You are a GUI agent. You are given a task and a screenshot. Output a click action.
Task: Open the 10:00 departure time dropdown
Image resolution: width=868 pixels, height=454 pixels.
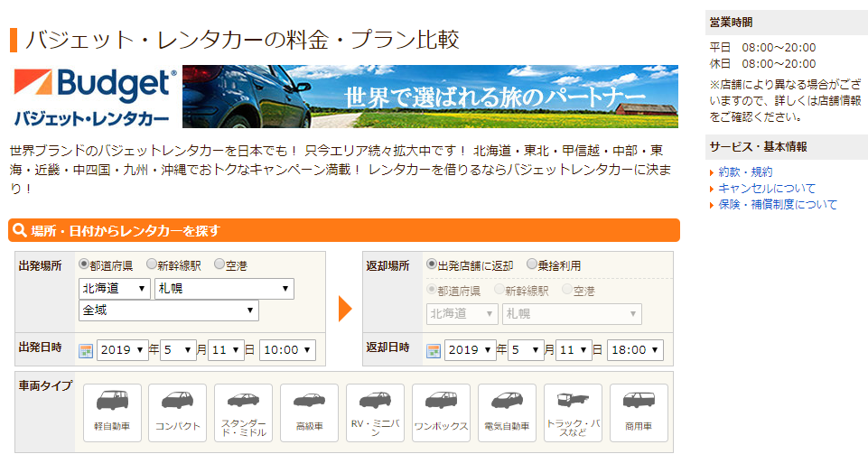coord(287,350)
